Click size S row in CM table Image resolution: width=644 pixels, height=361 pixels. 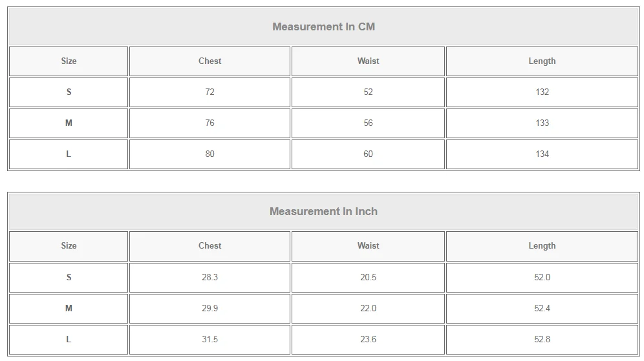[69, 92]
